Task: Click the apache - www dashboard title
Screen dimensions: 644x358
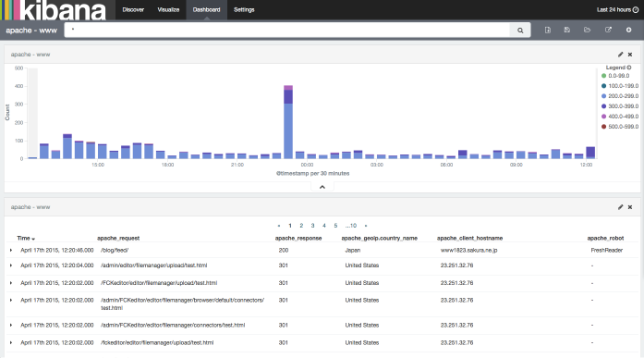Action: [31, 31]
